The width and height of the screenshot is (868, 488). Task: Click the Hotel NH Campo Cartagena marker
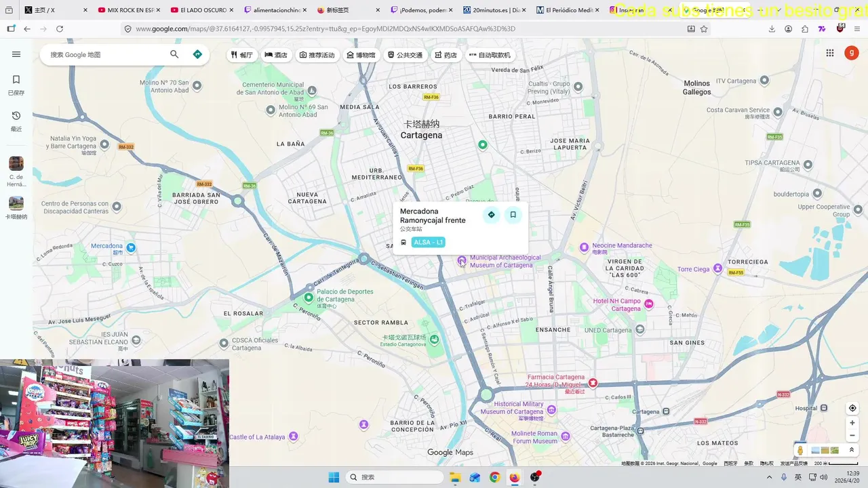(x=649, y=304)
